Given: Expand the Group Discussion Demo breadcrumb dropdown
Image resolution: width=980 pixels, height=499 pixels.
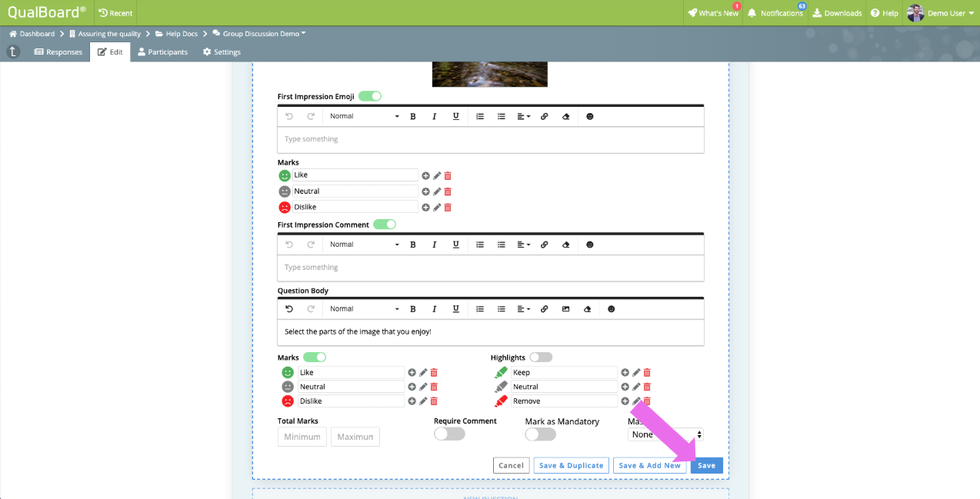Looking at the screenshot, I should pos(258,34).
